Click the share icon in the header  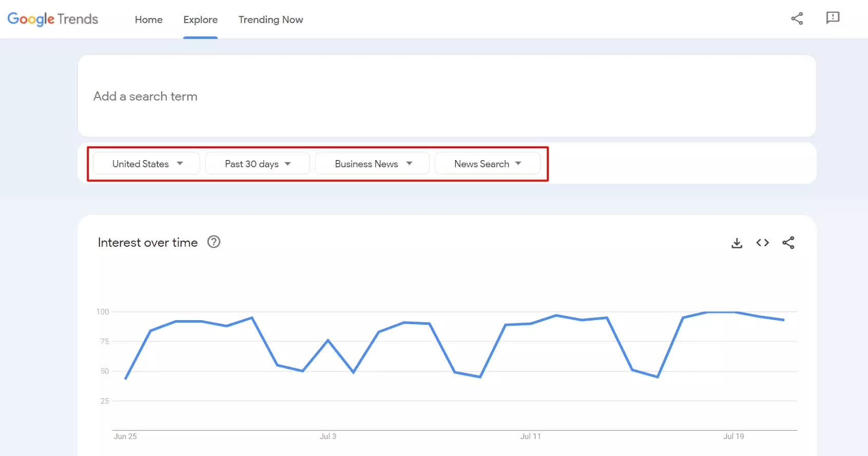click(797, 19)
